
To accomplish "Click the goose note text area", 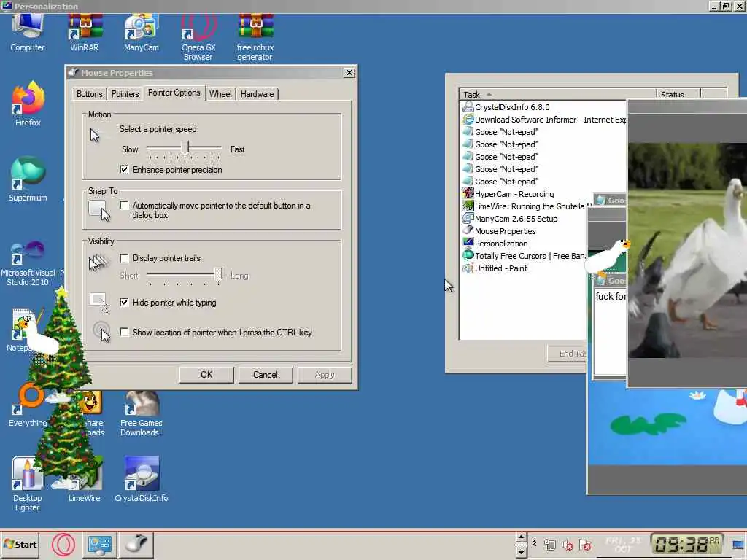I will click(611, 331).
